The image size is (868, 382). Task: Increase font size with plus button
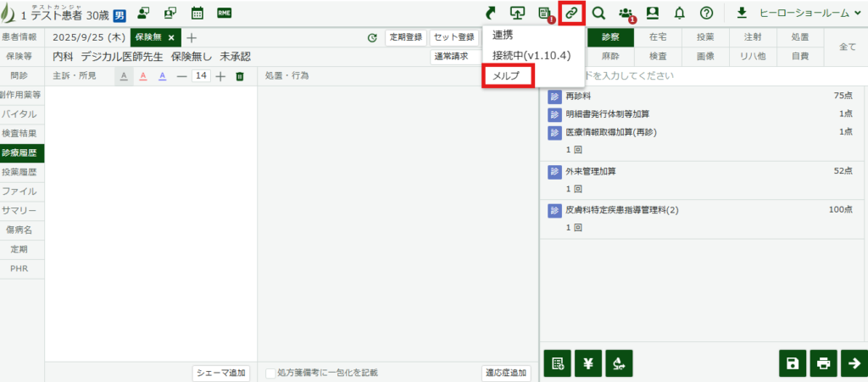(220, 76)
